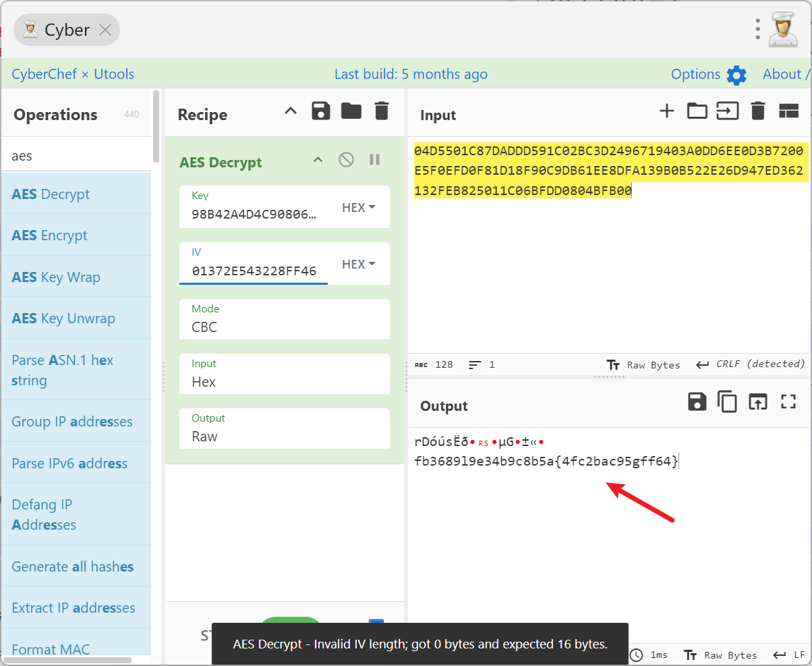Viewport: 812px width, 666px height.
Task: Select the AES Key Unwrap operation
Action: tap(76, 318)
